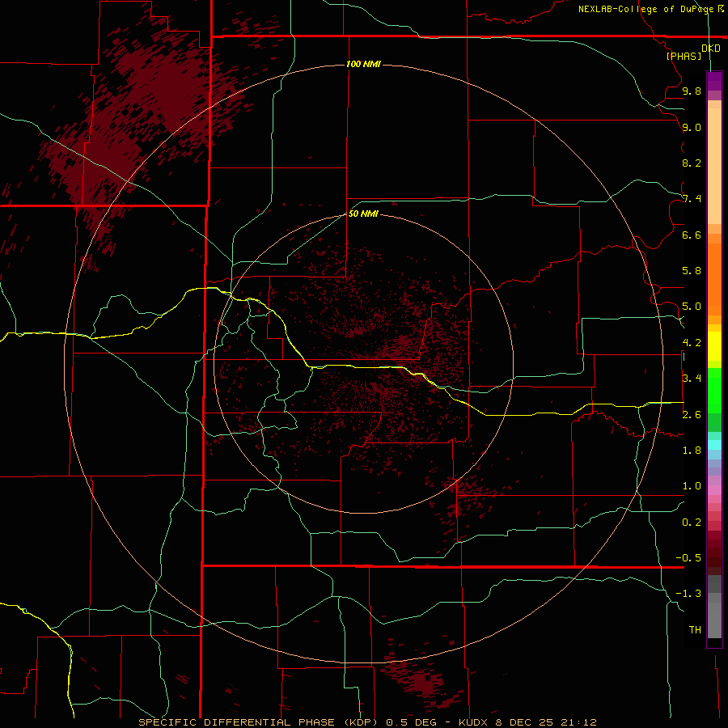Click the 8.2 legend value
Viewport: 728px width, 728px height.
point(692,163)
